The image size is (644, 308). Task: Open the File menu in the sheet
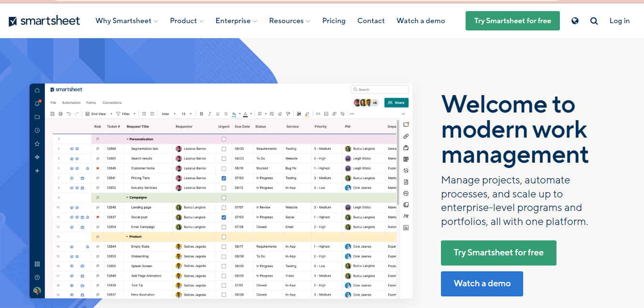point(53,103)
